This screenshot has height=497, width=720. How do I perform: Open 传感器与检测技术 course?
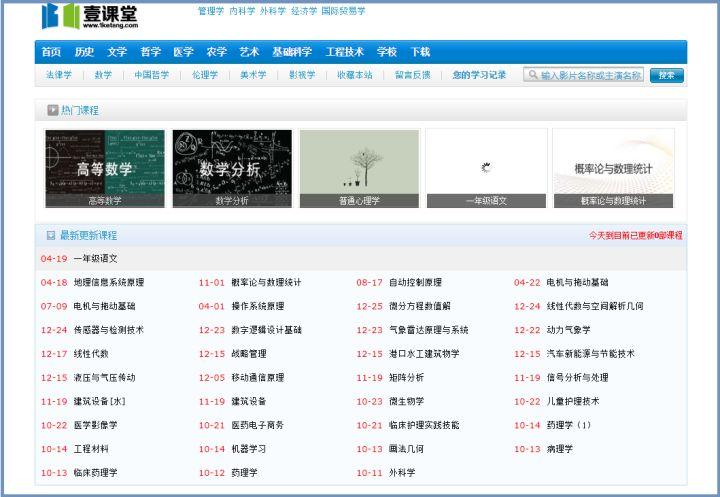coord(109,330)
